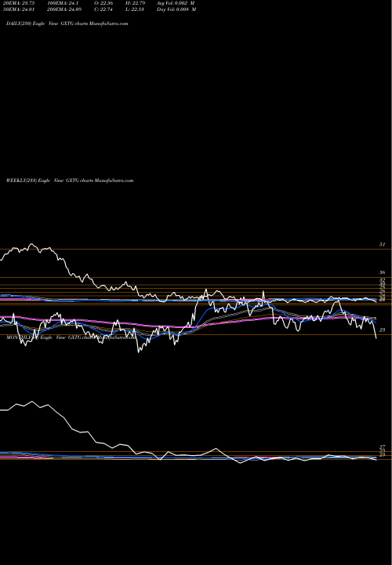The width and height of the screenshot is (392, 565).
Task: Select the close price C: 22.74
Action: (103, 9)
